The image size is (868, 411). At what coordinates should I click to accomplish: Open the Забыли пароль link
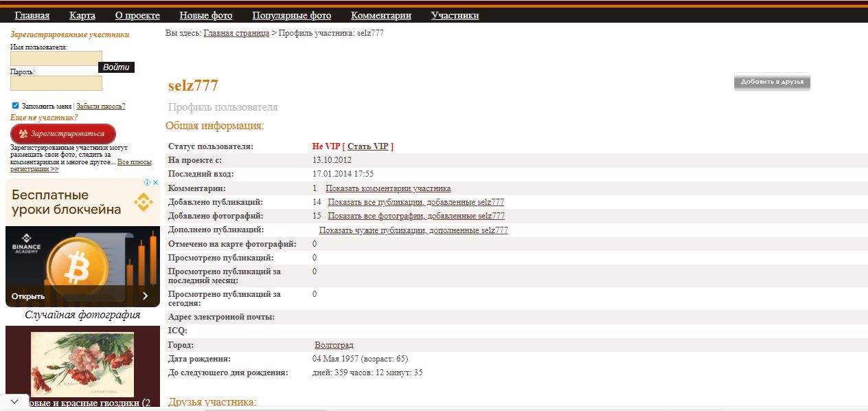coord(100,107)
